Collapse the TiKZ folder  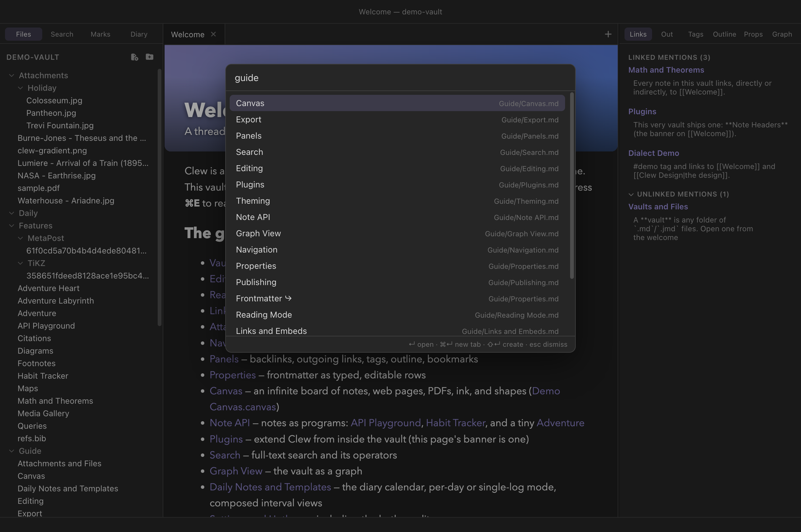pyautogui.click(x=20, y=263)
